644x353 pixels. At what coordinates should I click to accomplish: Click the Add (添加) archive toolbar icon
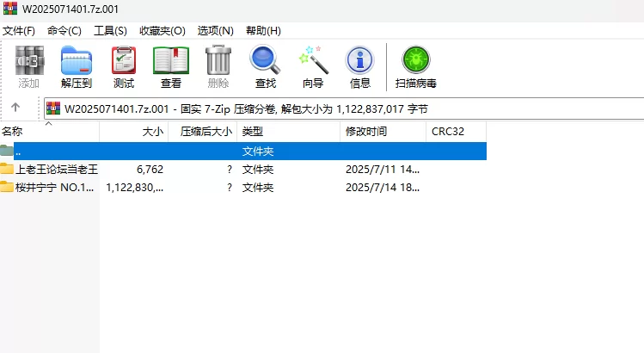tap(28, 60)
